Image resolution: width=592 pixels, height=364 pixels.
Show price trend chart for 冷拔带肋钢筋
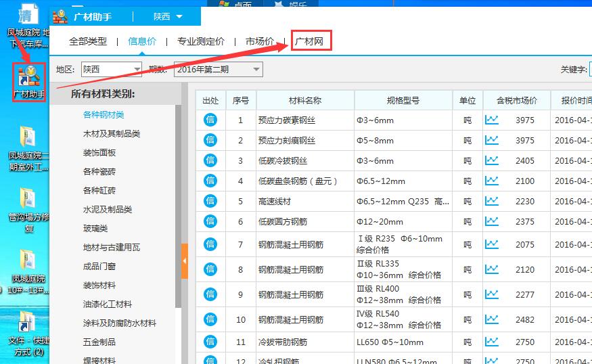coord(492,342)
